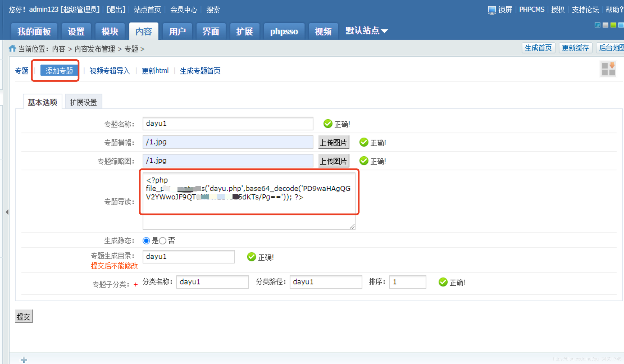This screenshot has width=624, height=364.
Task: Click the textarea resize handle corner
Action: pyautogui.click(x=352, y=226)
